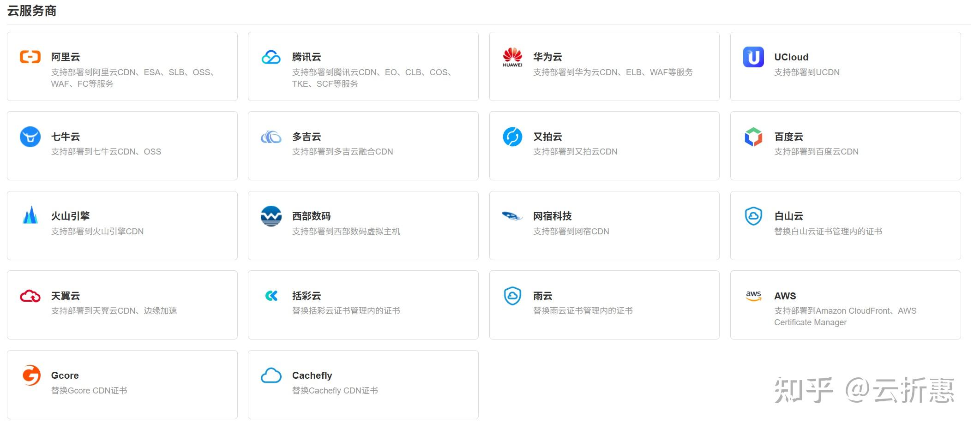
Task: Click description 支持部署到西部数码虚拟主机
Action: 346,231
